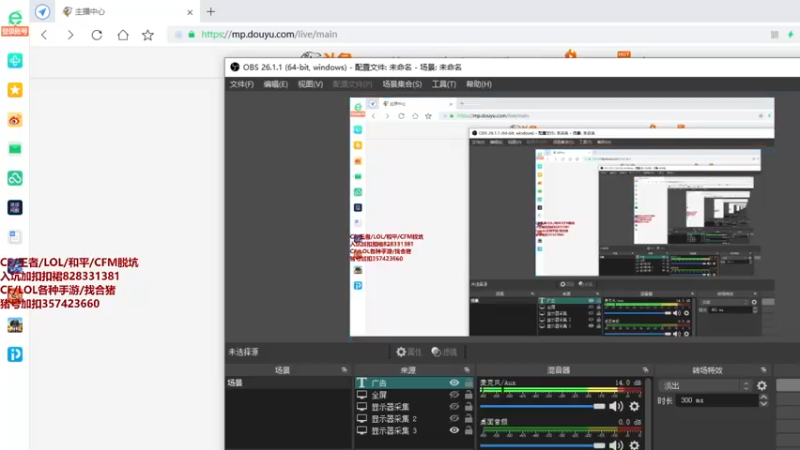Show the 全屏 source
800x450 pixels.
click(454, 394)
